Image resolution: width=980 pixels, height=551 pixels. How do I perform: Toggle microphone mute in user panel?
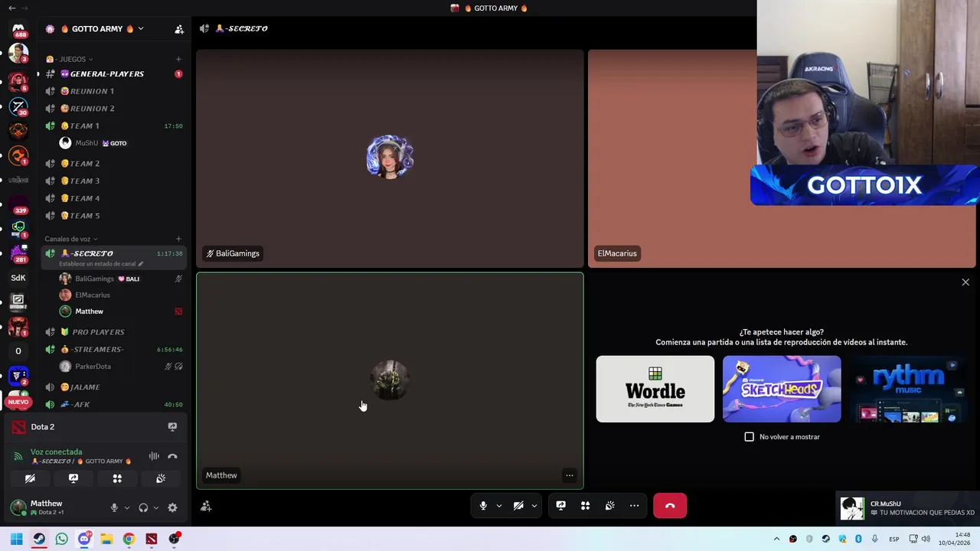114,507
